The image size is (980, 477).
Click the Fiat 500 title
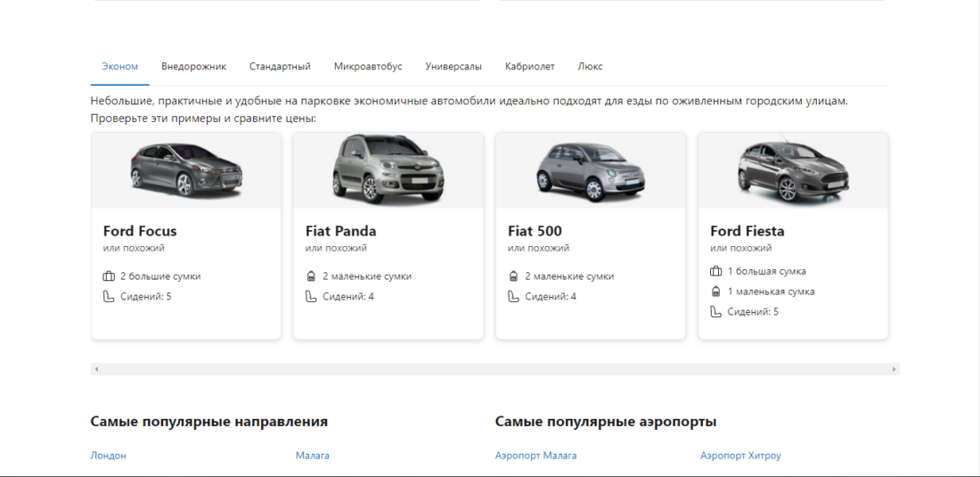click(535, 231)
